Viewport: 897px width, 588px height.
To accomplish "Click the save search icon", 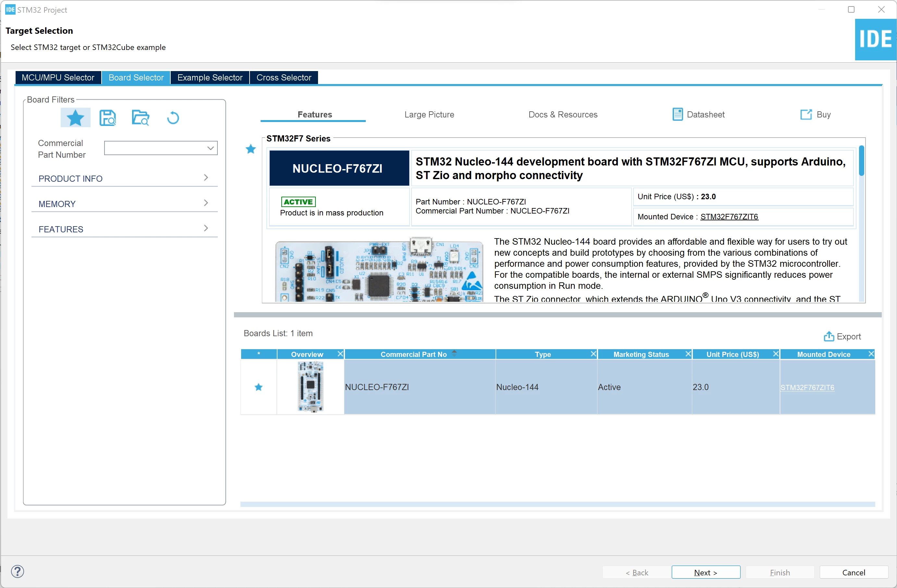I will 108,118.
